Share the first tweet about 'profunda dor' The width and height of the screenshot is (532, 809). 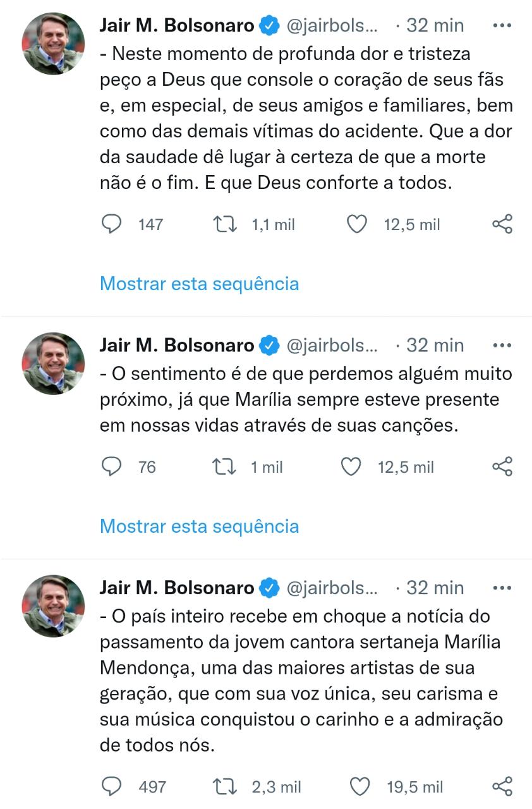[502, 224]
